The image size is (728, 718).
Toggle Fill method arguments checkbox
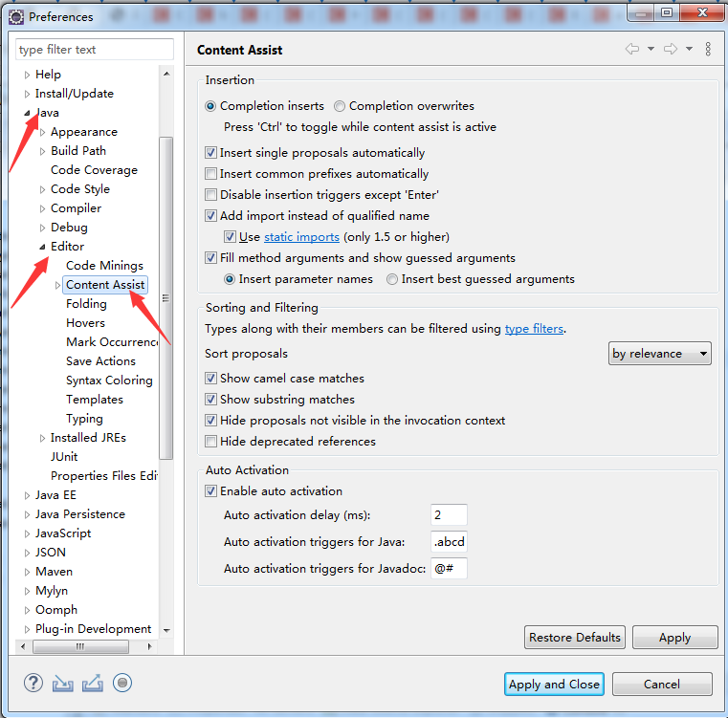(x=210, y=257)
